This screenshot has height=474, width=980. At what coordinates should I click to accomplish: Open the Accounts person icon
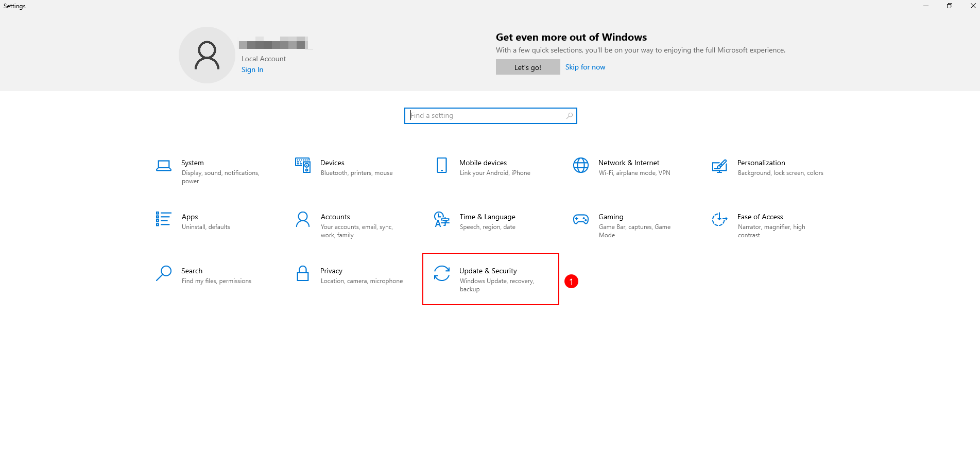[x=303, y=219]
